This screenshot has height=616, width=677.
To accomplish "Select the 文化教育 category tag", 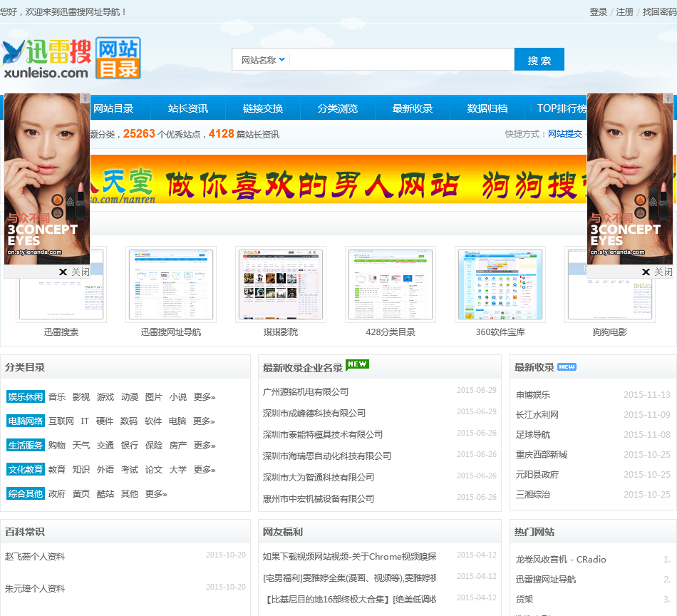I will click(26, 469).
